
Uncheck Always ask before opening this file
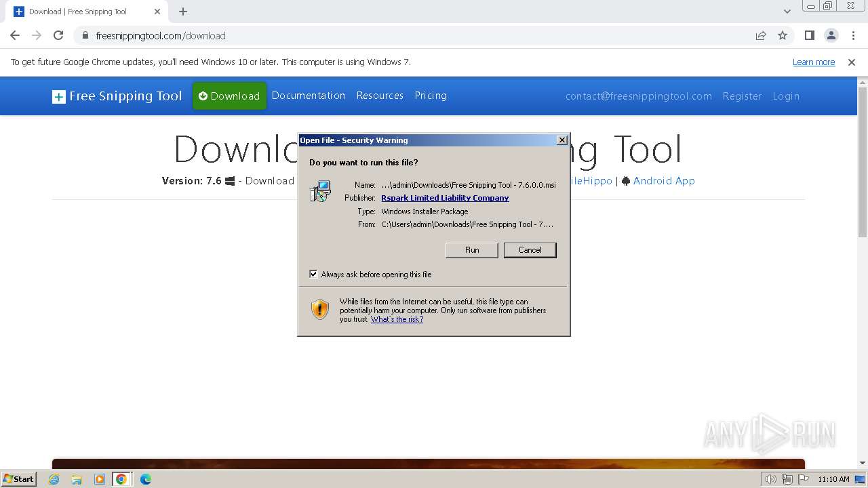pos(313,274)
